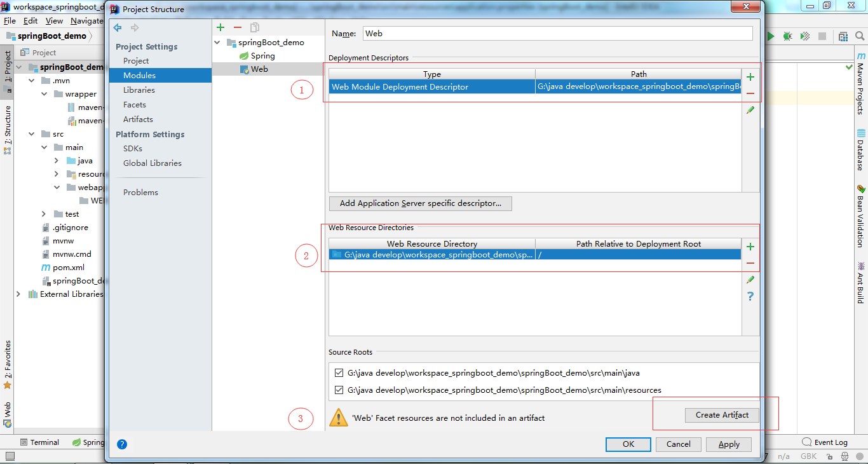Open Problems section

(x=140, y=193)
